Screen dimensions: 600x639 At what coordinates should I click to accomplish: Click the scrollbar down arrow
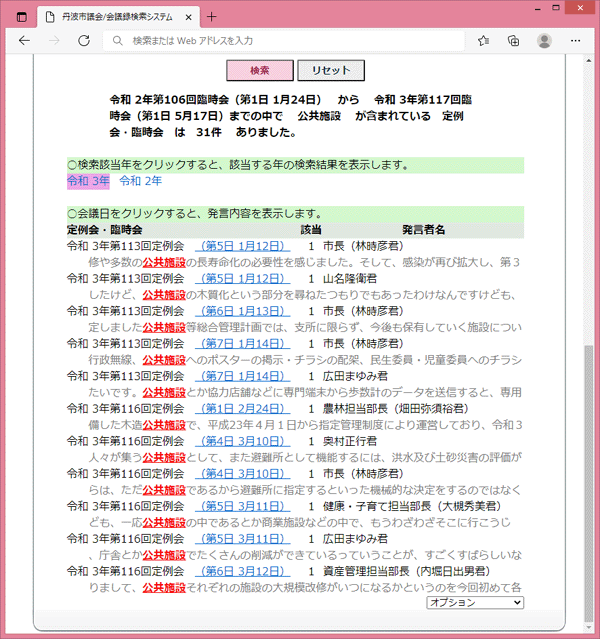[588, 628]
